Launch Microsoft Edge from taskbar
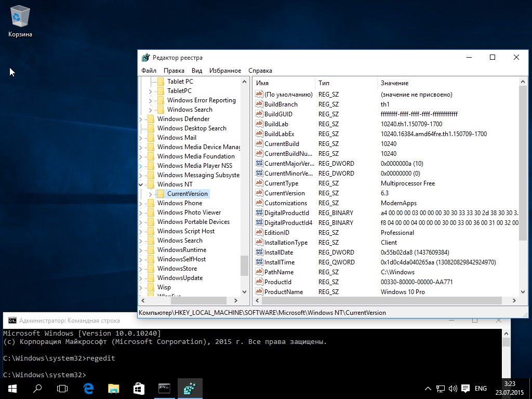This screenshot has width=532, height=399. [88, 389]
